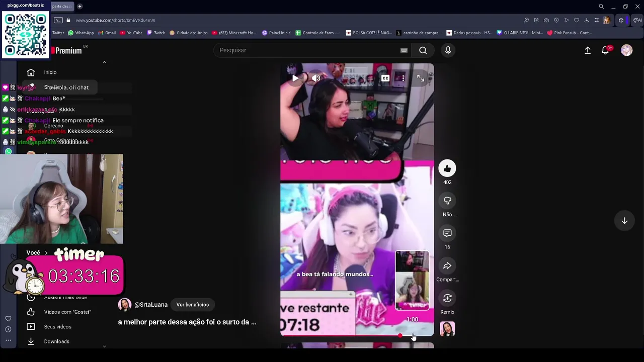This screenshot has width=644, height=362.
Task: Open (623) Minecraft bookmark
Action: [x=234, y=33]
